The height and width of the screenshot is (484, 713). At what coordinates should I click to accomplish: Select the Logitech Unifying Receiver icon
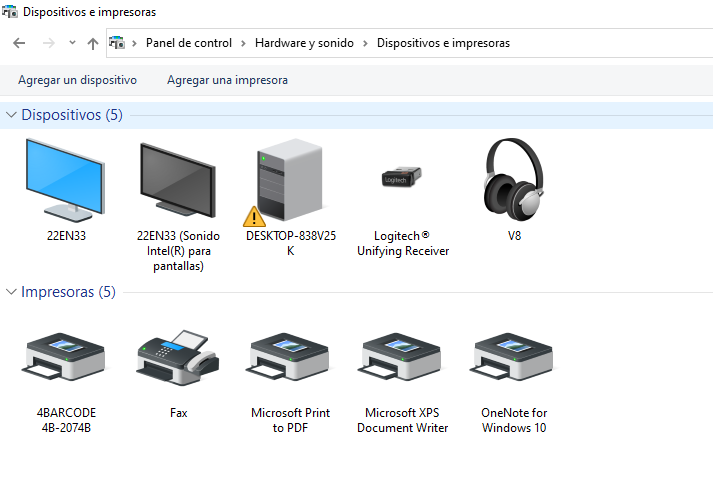point(402,177)
